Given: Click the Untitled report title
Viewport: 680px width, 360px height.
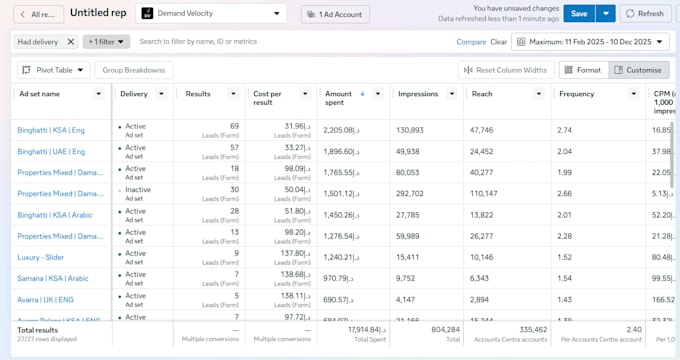Looking at the screenshot, I should [x=98, y=13].
